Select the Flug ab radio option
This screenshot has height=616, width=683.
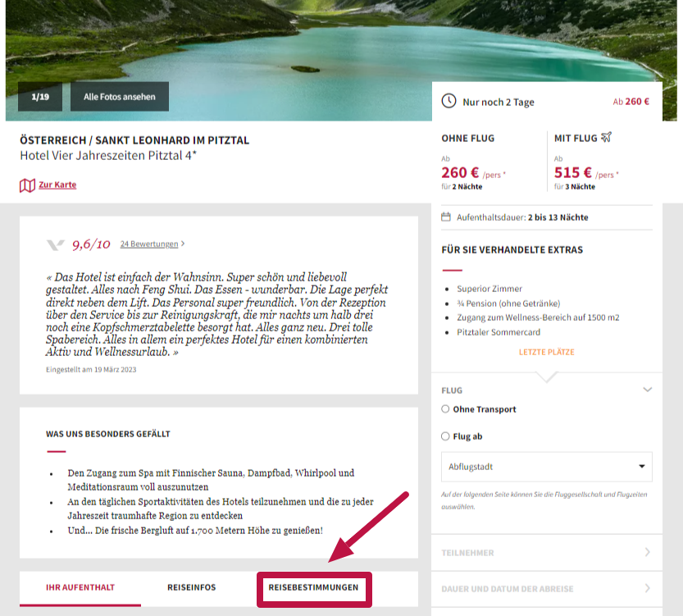pos(445,436)
